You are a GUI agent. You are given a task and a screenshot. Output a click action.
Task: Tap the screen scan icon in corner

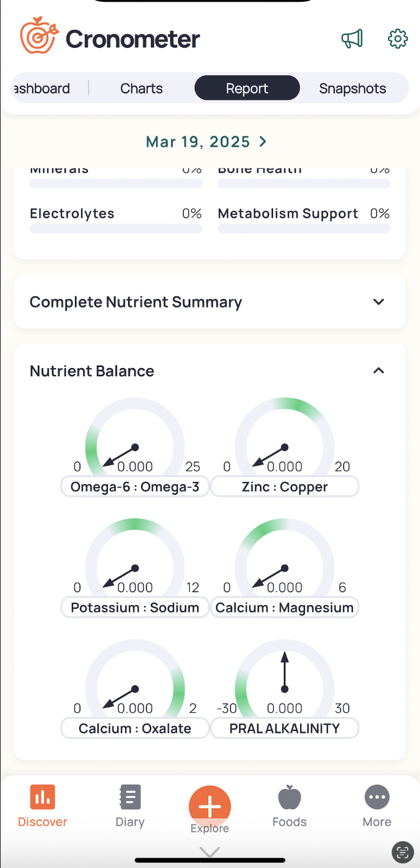402,852
